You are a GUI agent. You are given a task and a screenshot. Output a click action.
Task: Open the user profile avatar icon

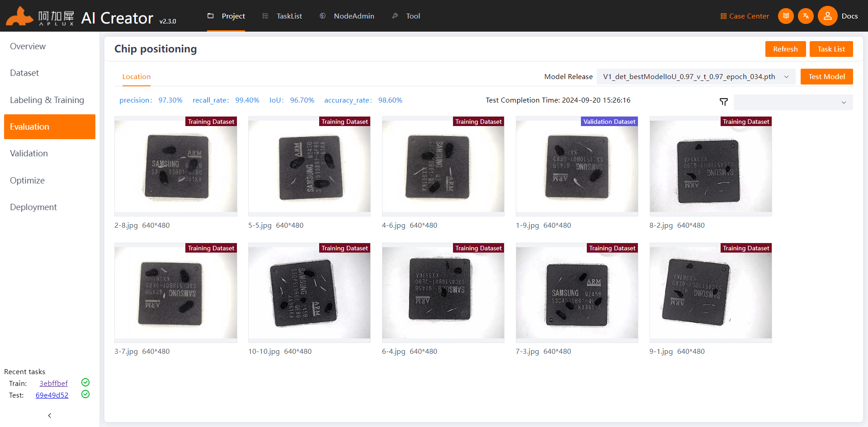click(x=827, y=16)
